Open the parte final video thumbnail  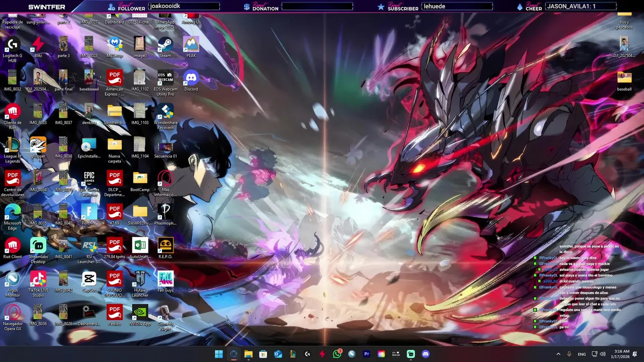click(x=63, y=80)
